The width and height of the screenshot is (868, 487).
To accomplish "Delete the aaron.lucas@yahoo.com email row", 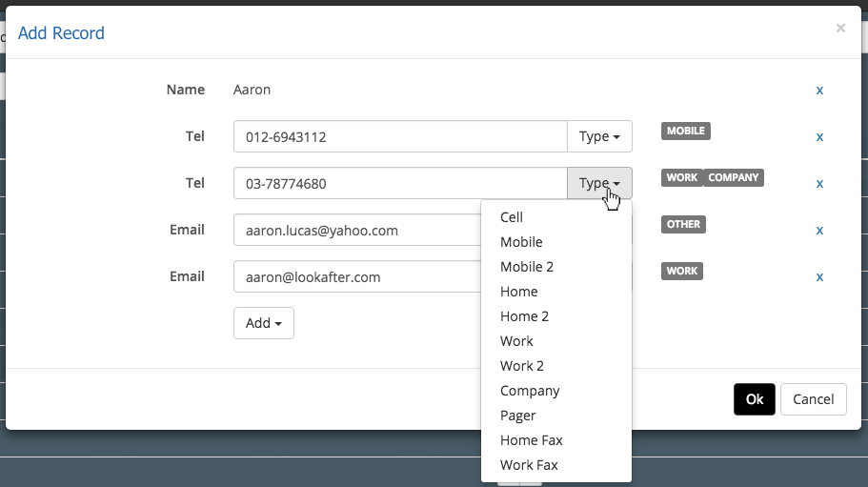I will [819, 231].
